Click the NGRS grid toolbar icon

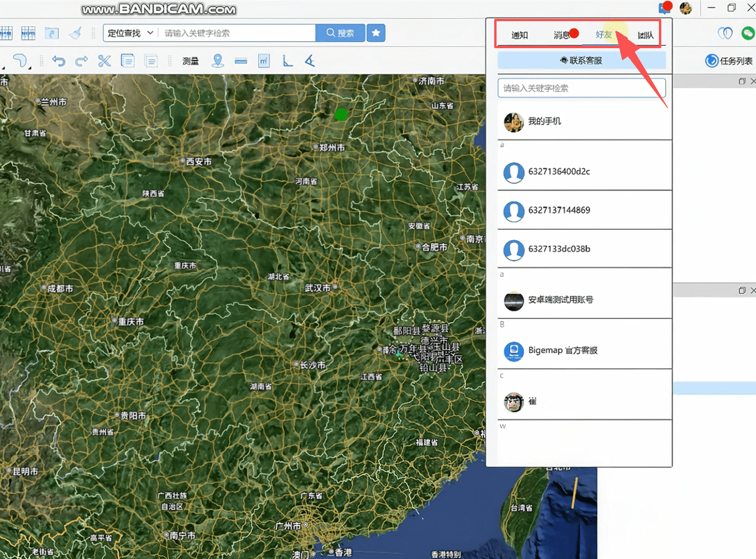point(28,33)
